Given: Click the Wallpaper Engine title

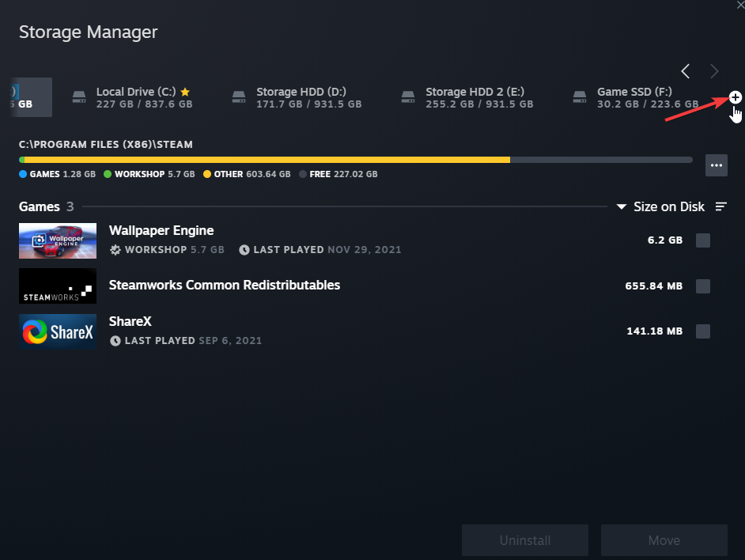Looking at the screenshot, I should coord(161,230).
